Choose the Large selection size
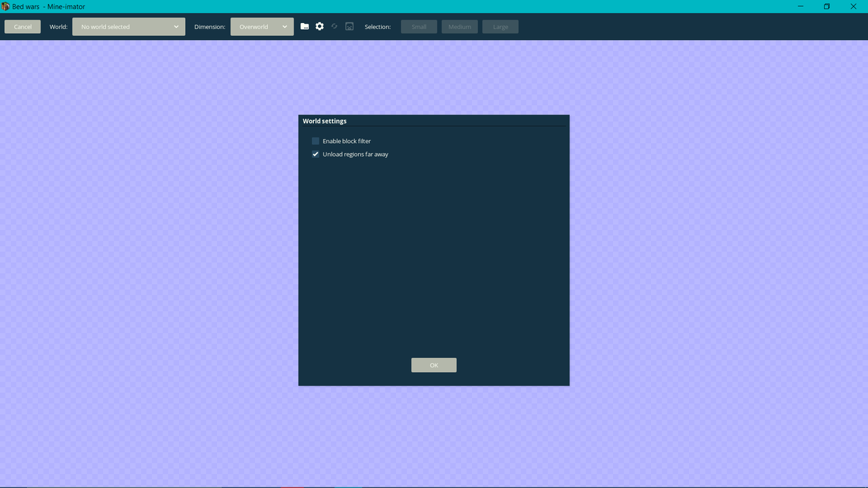Image resolution: width=868 pixels, height=488 pixels. pos(500,26)
